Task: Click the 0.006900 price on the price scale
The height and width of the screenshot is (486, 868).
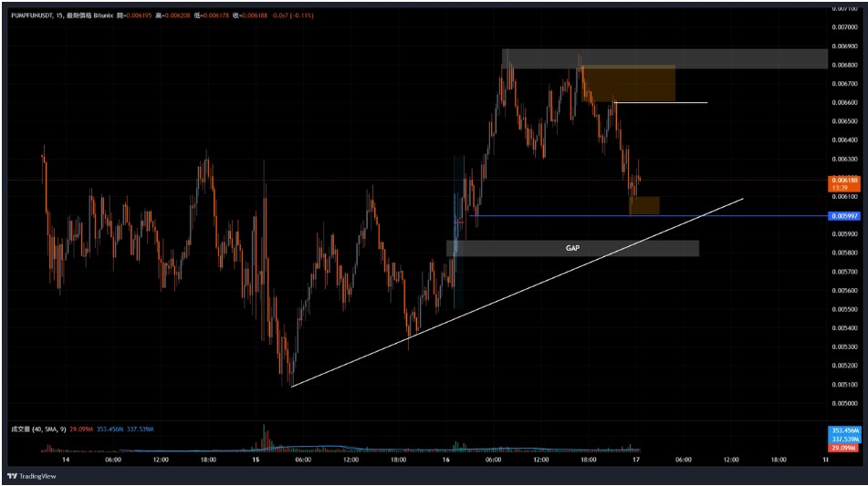Action: tap(844, 46)
